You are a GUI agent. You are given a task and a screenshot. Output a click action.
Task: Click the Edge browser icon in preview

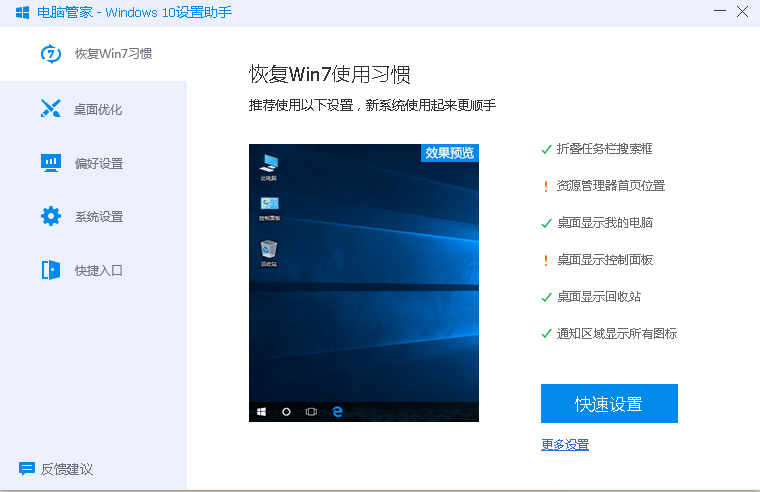(337, 412)
